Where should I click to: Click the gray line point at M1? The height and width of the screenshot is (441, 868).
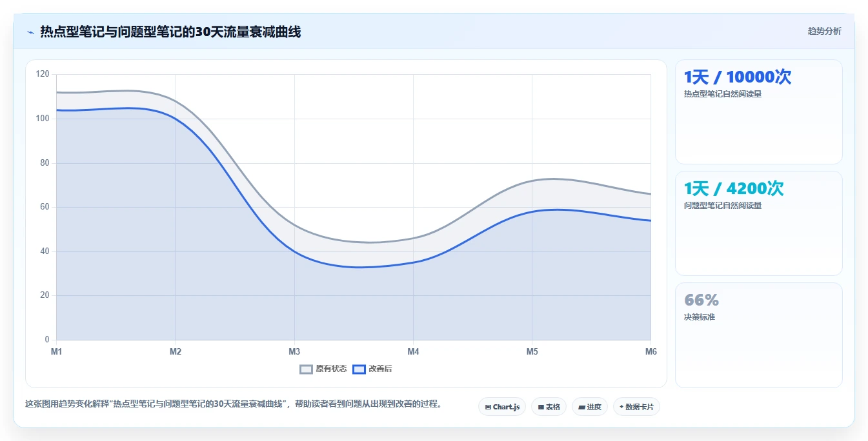[57, 92]
